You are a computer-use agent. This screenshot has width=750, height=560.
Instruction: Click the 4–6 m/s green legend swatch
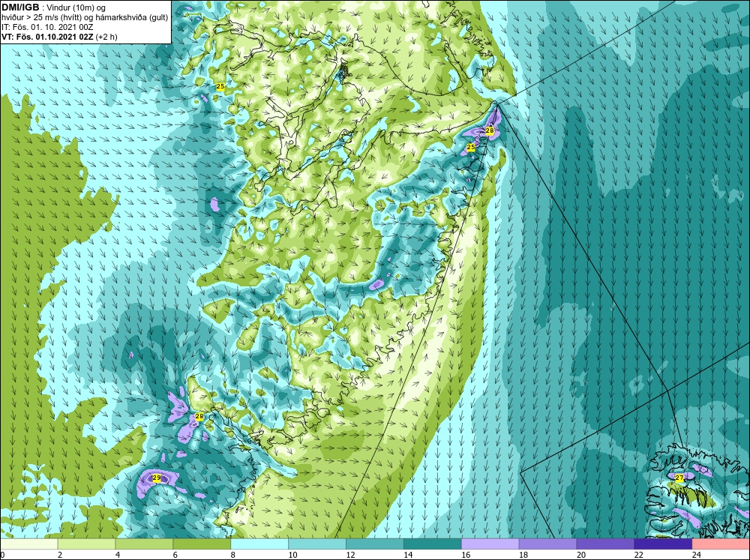[144, 544]
